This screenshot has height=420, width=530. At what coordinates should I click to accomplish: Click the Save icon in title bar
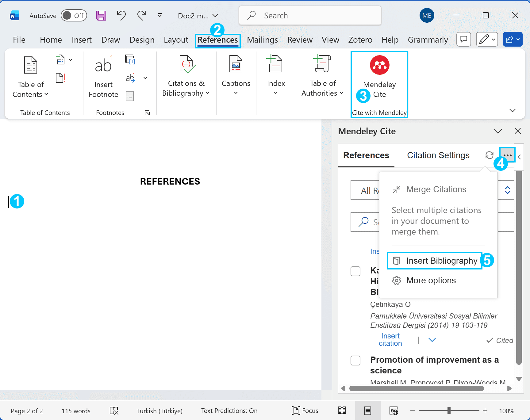tap(101, 15)
